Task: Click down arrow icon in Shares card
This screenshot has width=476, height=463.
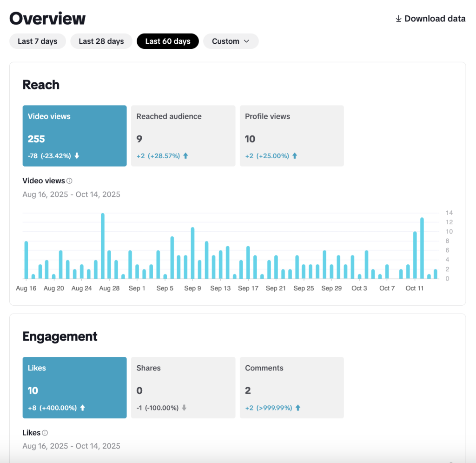Action: pos(184,408)
